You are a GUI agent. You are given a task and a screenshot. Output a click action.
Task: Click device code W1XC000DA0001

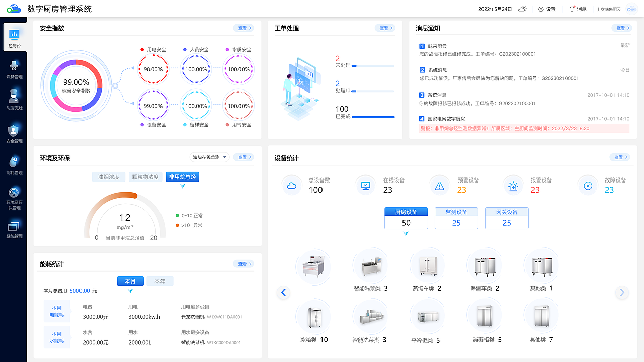click(223, 343)
